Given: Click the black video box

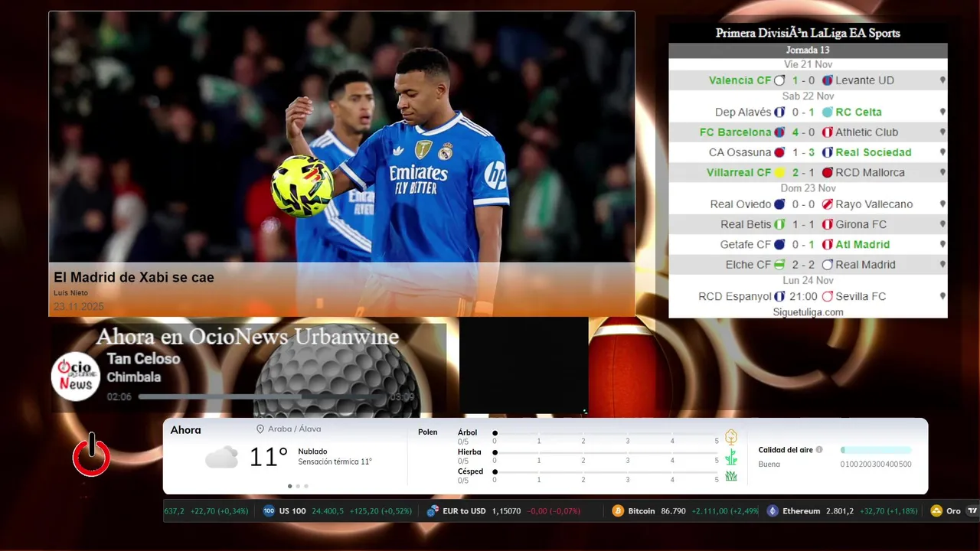Looking at the screenshot, I should [524, 366].
